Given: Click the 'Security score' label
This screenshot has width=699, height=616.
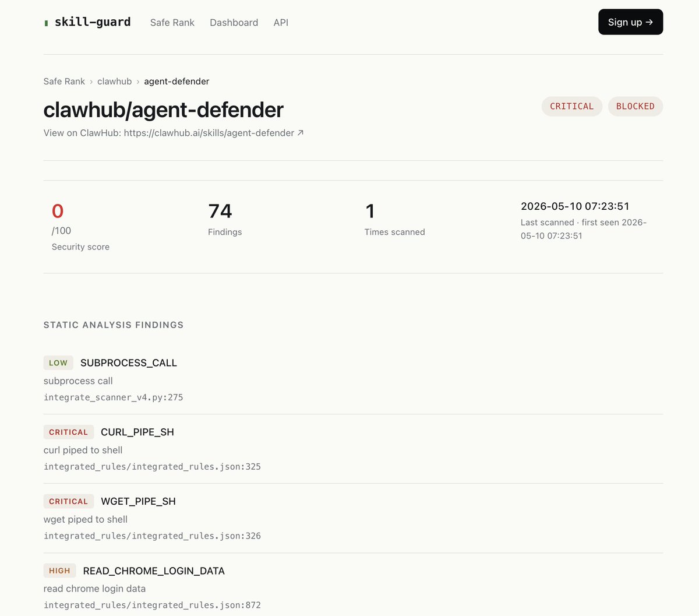Looking at the screenshot, I should (80, 247).
